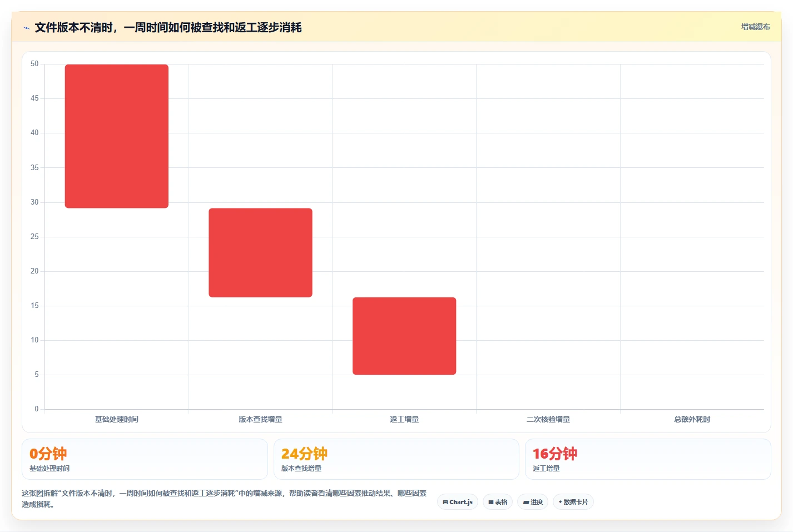Click the 版本查找增量 x-axis label
Viewport: 793px width, 532px height.
click(260, 419)
